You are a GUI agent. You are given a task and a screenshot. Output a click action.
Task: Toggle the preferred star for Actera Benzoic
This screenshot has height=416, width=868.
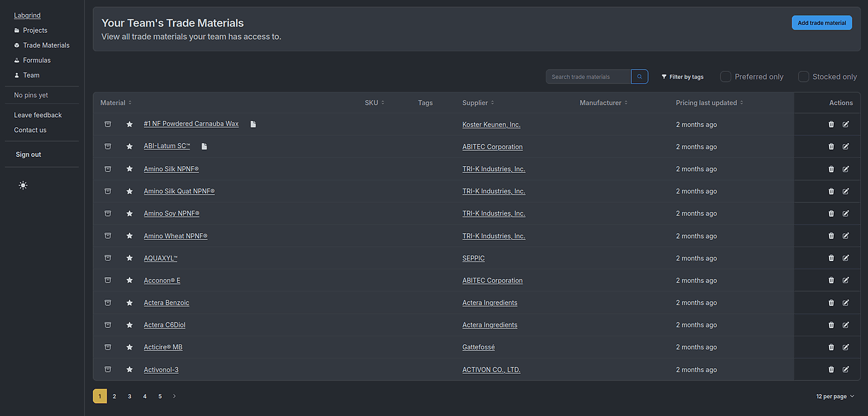[x=130, y=303]
